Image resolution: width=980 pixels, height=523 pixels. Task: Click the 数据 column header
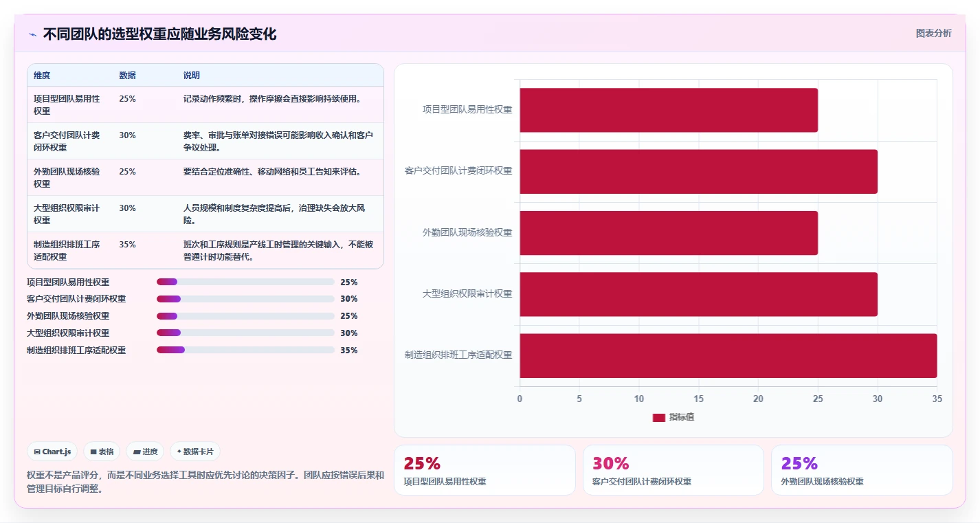[x=127, y=76]
